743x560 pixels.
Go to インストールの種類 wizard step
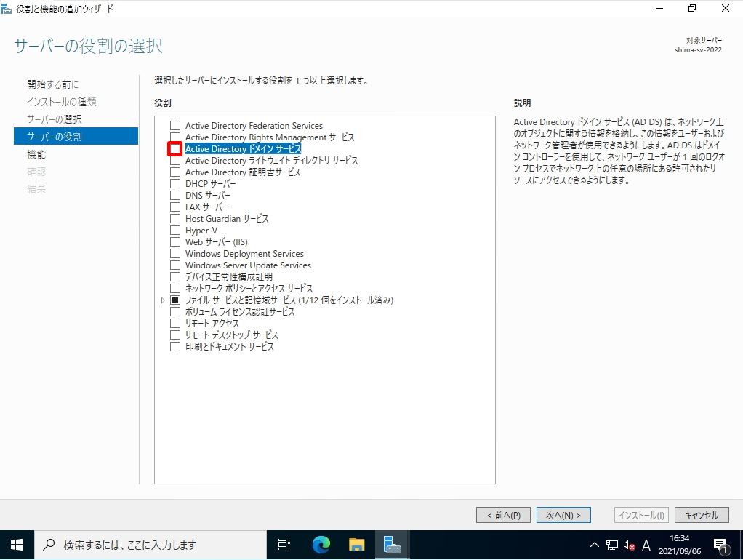pyautogui.click(x=62, y=102)
